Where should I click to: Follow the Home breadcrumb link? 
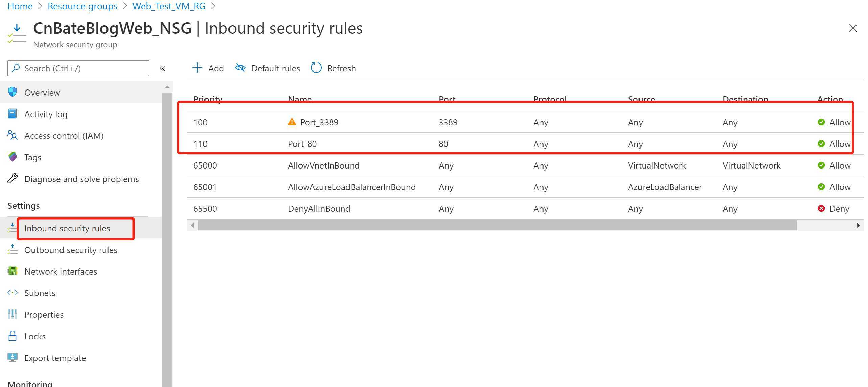(20, 6)
